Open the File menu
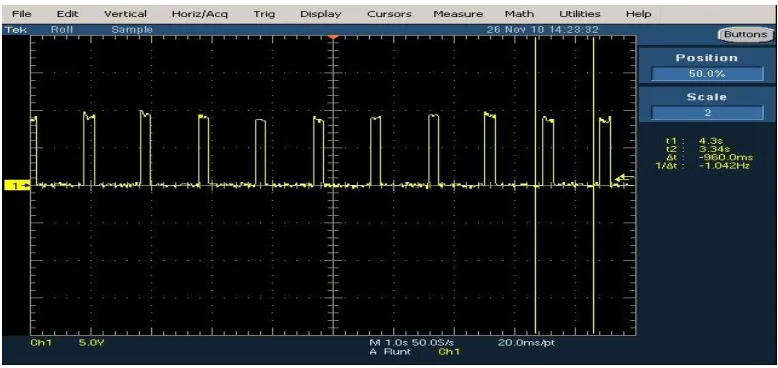778x368 pixels. (21, 14)
